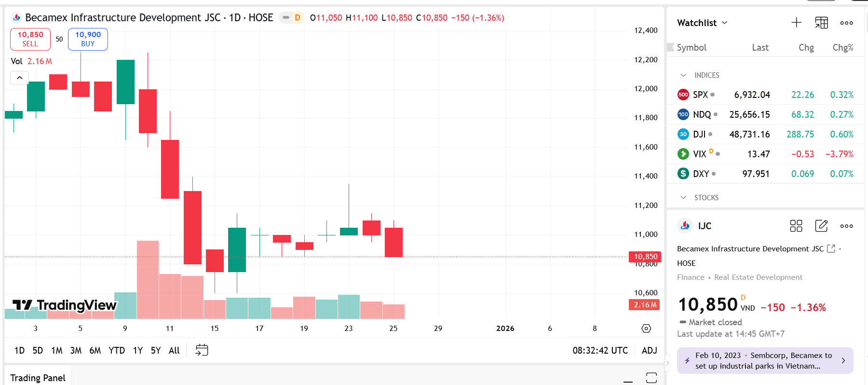Open the watchlist advanced view icon
Viewport: 868px width, 385px height.
pyautogui.click(x=821, y=23)
